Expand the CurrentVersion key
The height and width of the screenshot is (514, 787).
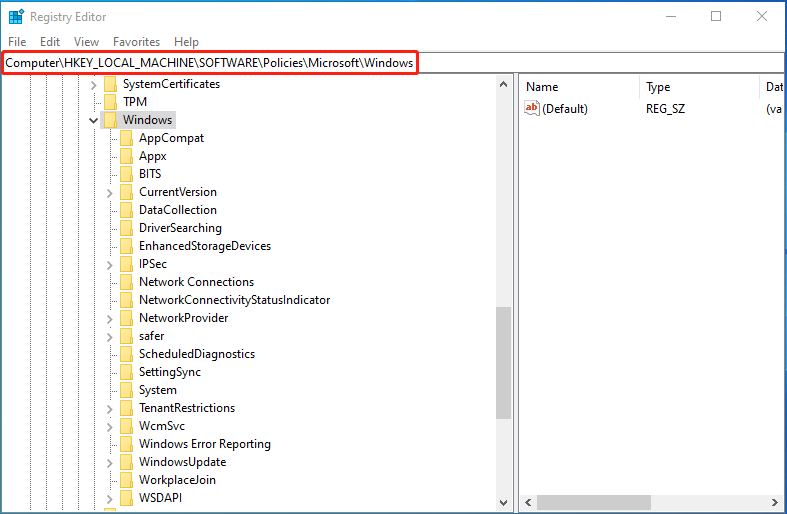click(109, 193)
